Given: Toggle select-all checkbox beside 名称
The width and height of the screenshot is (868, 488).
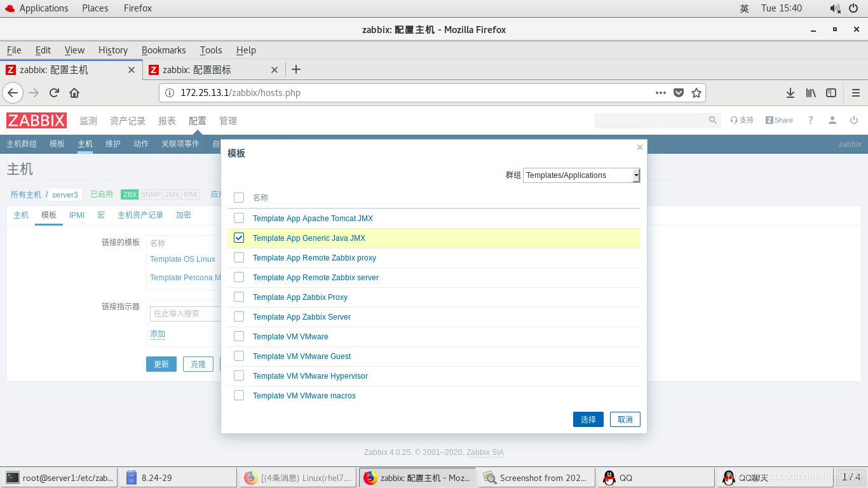Looking at the screenshot, I should (239, 198).
